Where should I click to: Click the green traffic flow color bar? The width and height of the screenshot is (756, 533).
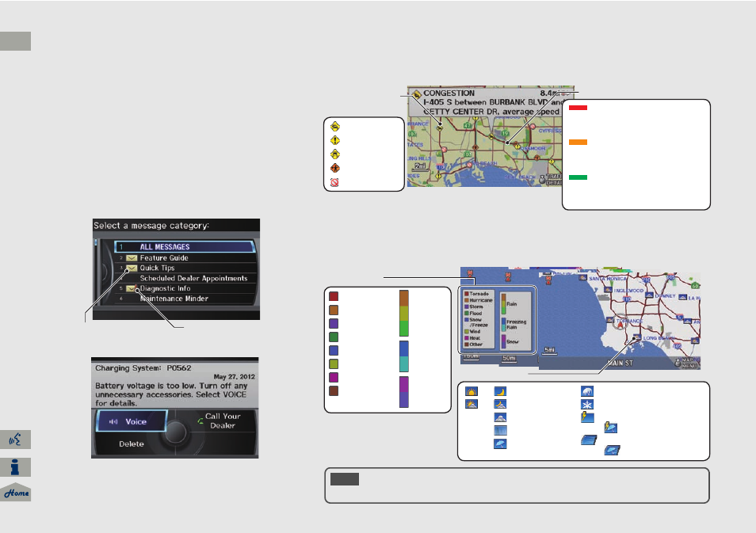578,177
